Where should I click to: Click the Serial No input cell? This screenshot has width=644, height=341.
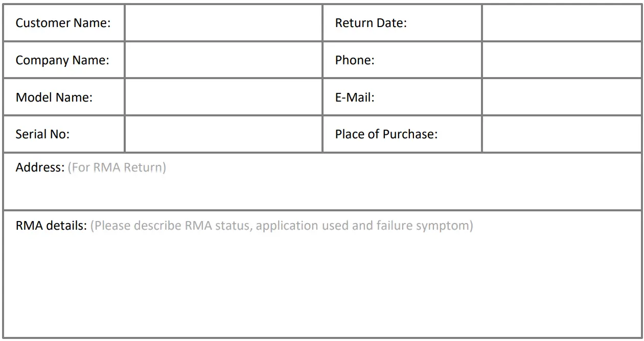tap(223, 134)
